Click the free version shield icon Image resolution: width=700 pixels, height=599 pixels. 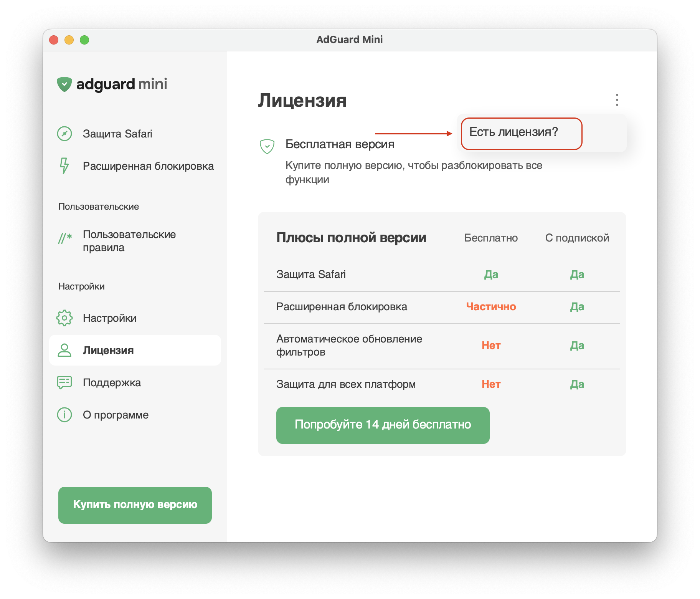coord(267,146)
